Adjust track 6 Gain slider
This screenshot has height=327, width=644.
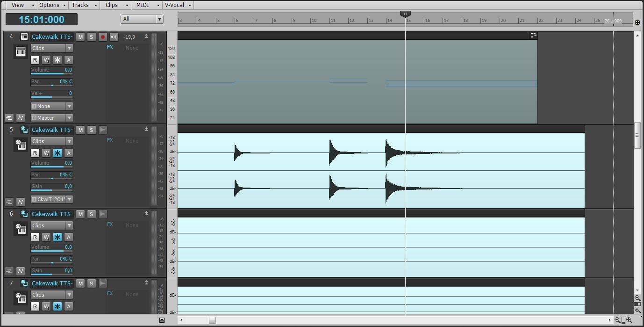[x=52, y=271]
